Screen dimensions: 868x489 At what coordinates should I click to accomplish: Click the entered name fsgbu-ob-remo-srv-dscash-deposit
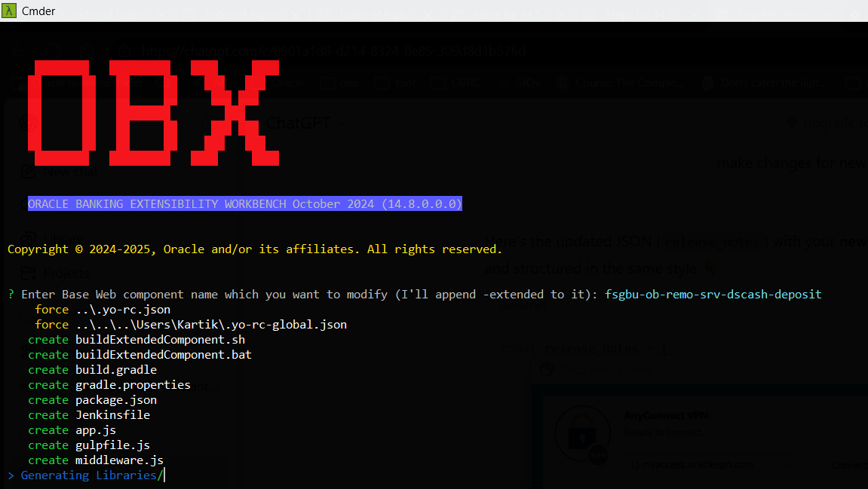(x=713, y=295)
